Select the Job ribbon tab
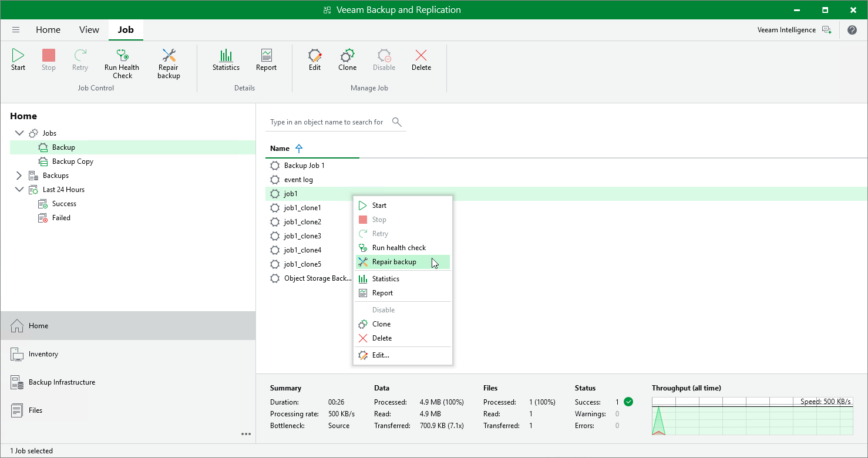 [126, 30]
